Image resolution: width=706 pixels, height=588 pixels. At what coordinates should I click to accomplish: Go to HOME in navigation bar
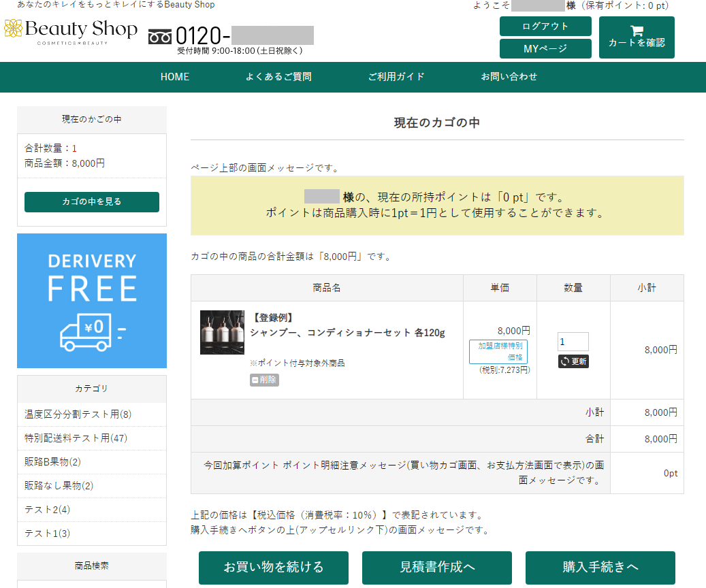coord(175,77)
